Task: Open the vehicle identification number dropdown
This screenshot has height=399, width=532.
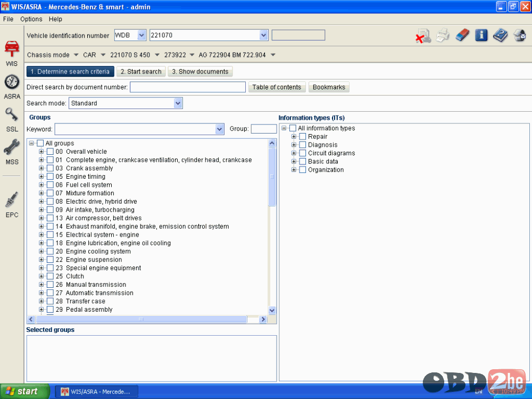Action: coord(264,35)
